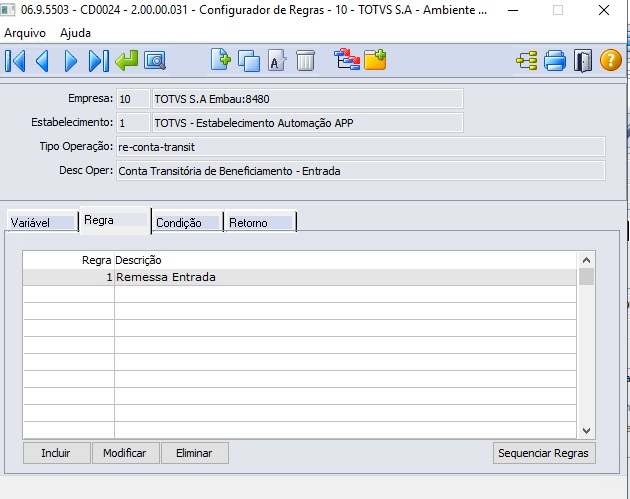The width and height of the screenshot is (630, 499).
Task: Minimize the Configurador de Regras window
Action: tap(513, 10)
